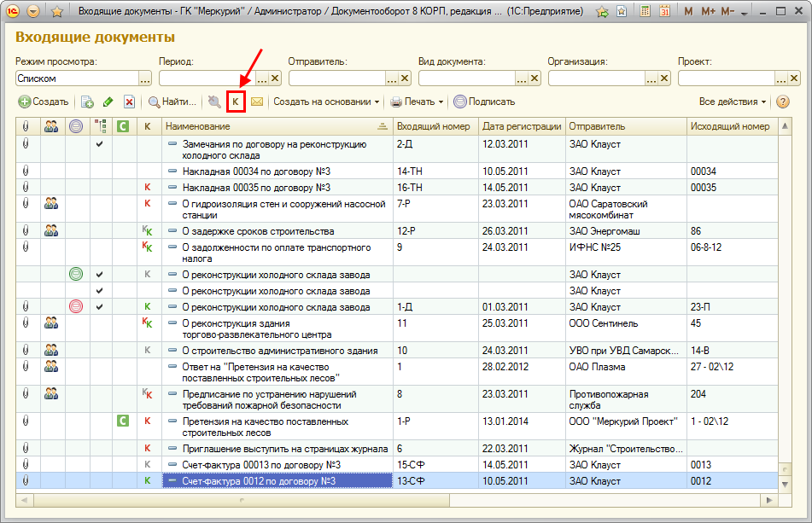
Task: Click the Создать button
Action: pyautogui.click(x=44, y=102)
